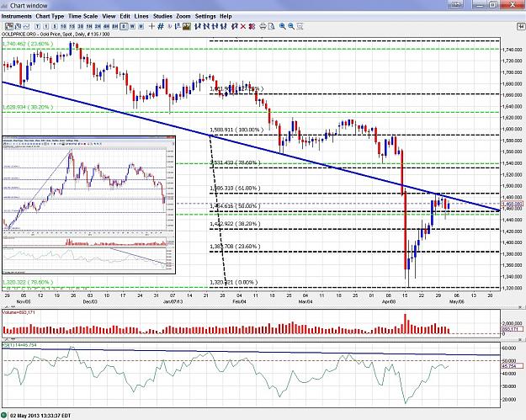Switch to 30 minute time scale
526x420 pixels.
[81, 26]
